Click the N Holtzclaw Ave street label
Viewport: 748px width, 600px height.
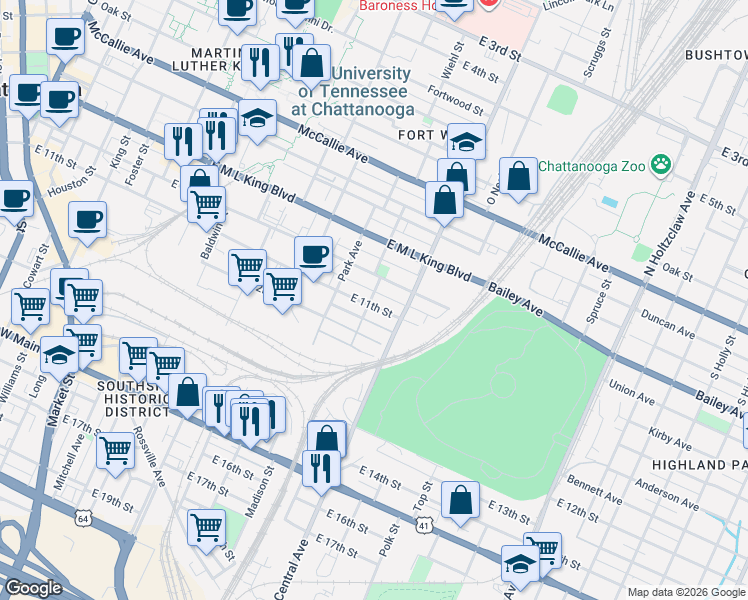(x=670, y=233)
